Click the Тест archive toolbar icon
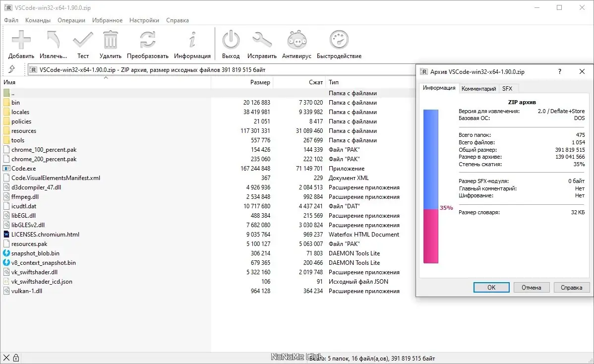This screenshot has height=364, width=594. (x=83, y=40)
